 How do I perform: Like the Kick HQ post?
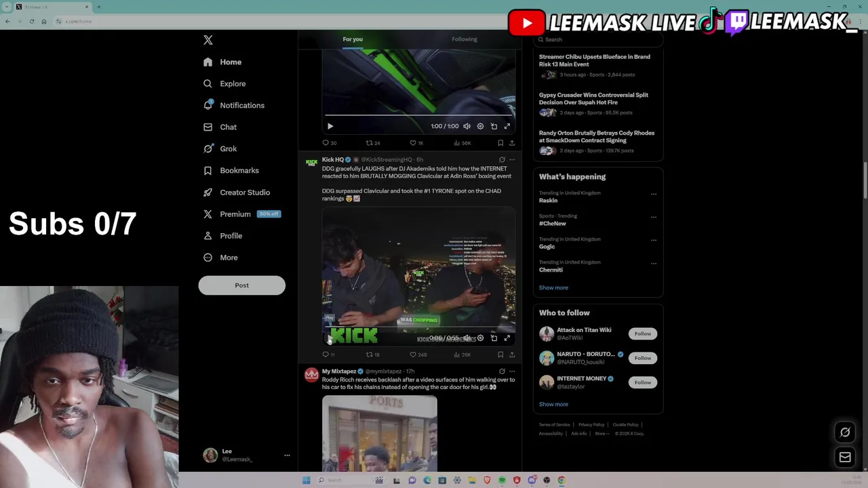[x=418, y=354]
